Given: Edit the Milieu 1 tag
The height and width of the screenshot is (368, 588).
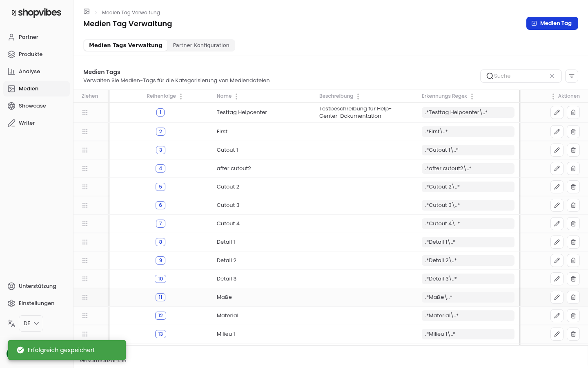Looking at the screenshot, I should click(557, 334).
